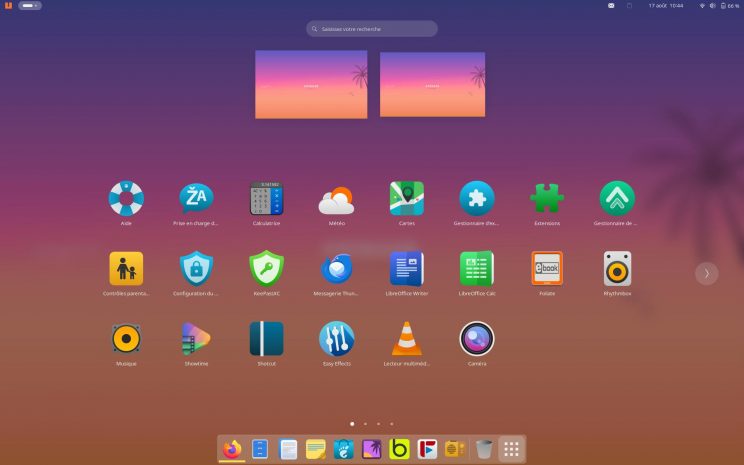Select the left workspace thumbnail
Viewport: 744px width, 465px height.
pyautogui.click(x=311, y=84)
